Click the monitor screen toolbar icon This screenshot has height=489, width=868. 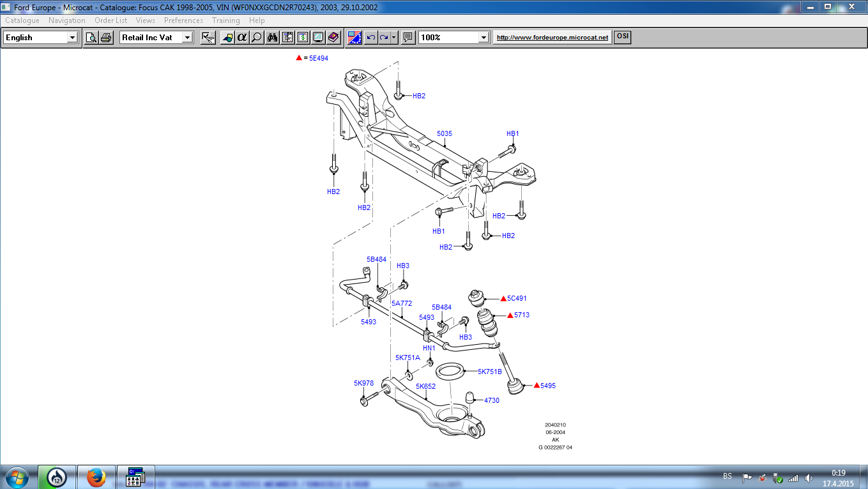click(317, 38)
